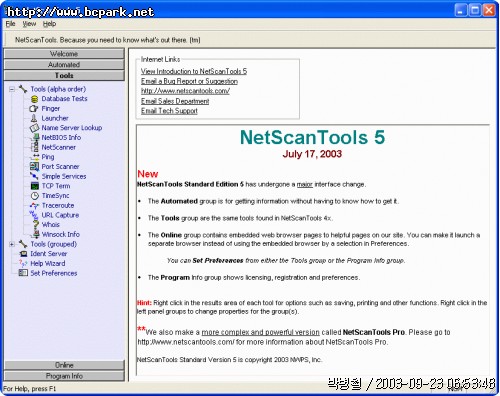
Task: Click the Tools (grouped) wrench icon
Action: click(x=23, y=244)
